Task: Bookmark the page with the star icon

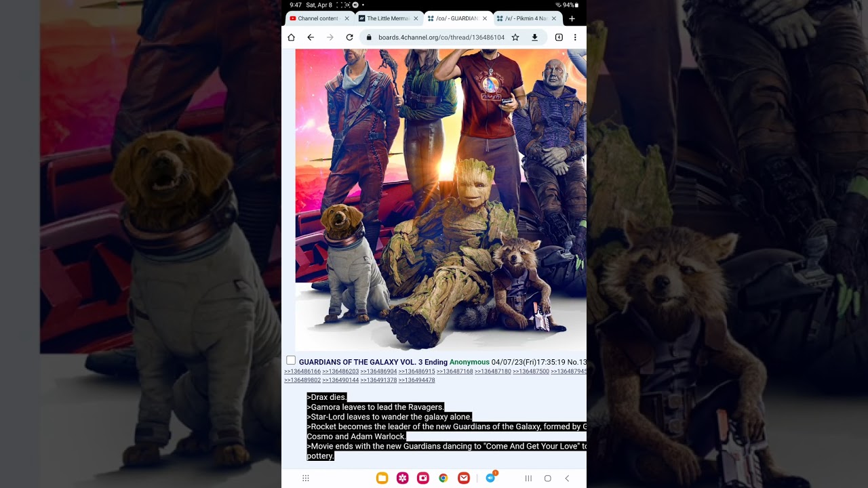Action: (x=515, y=37)
